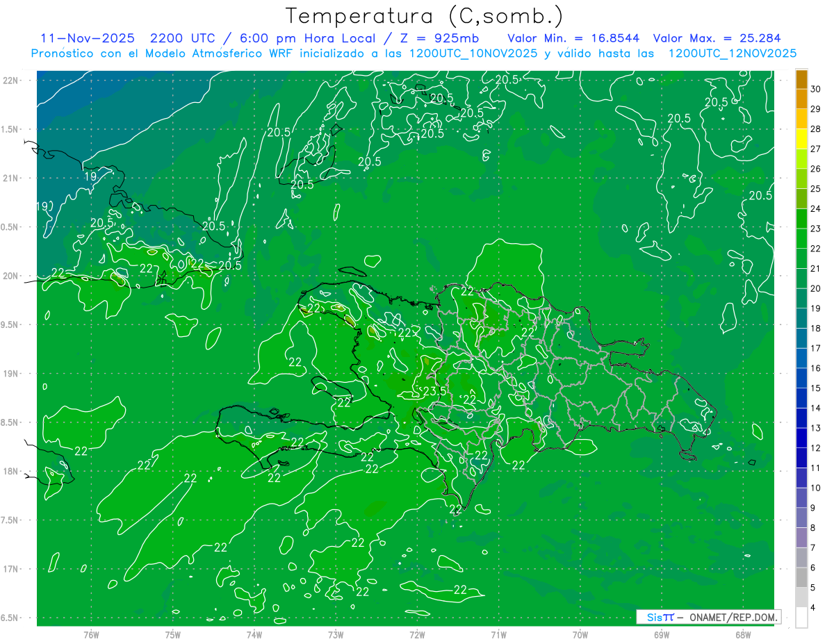Click the '17N' latitude axis label
Screen dimensions: 834x644
[10, 569]
